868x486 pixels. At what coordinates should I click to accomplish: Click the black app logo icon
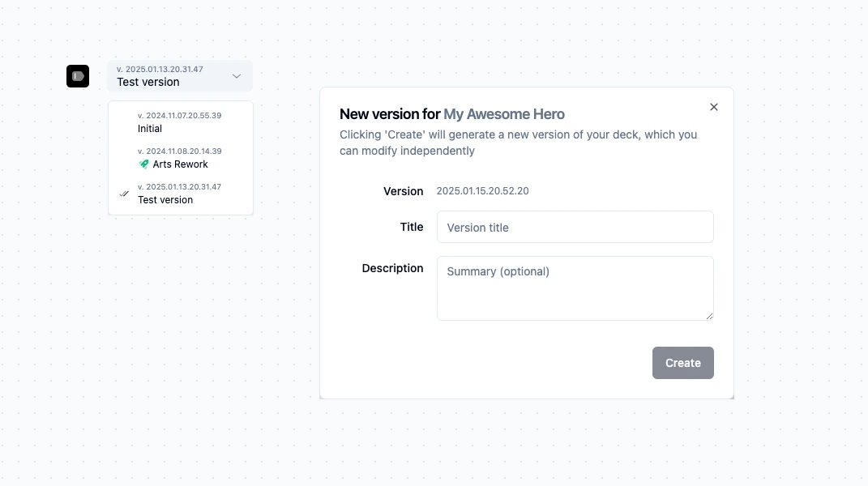pos(78,76)
